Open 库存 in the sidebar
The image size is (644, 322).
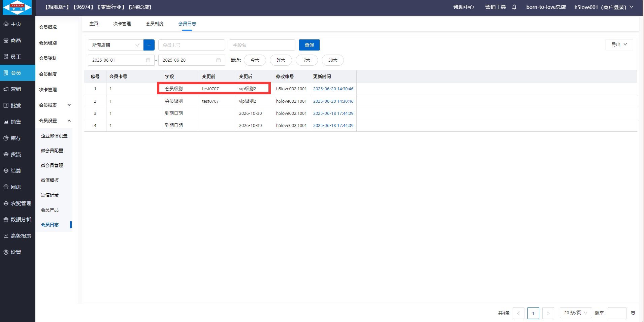coord(16,138)
